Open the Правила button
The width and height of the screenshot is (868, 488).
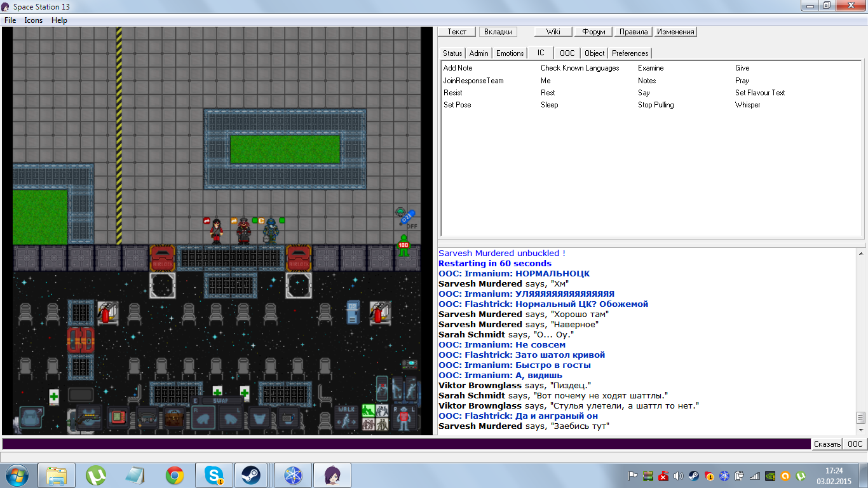(x=633, y=32)
